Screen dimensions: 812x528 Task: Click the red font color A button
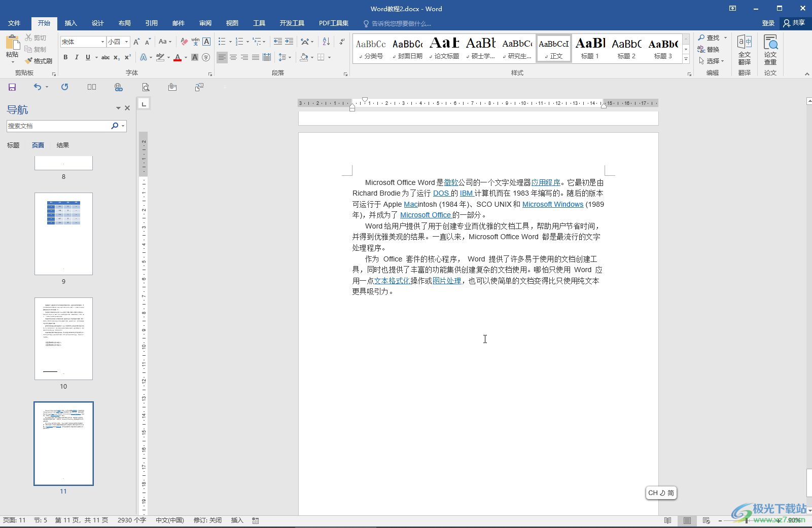(178, 57)
